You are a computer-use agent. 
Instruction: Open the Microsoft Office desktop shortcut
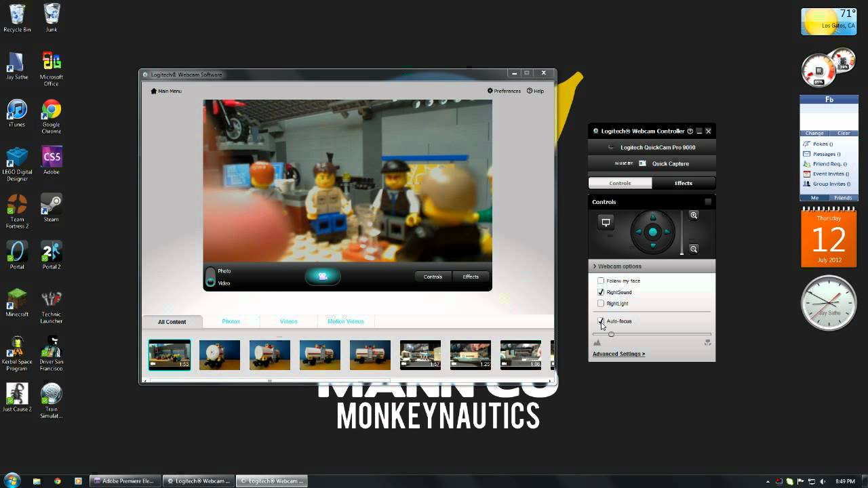(52, 69)
